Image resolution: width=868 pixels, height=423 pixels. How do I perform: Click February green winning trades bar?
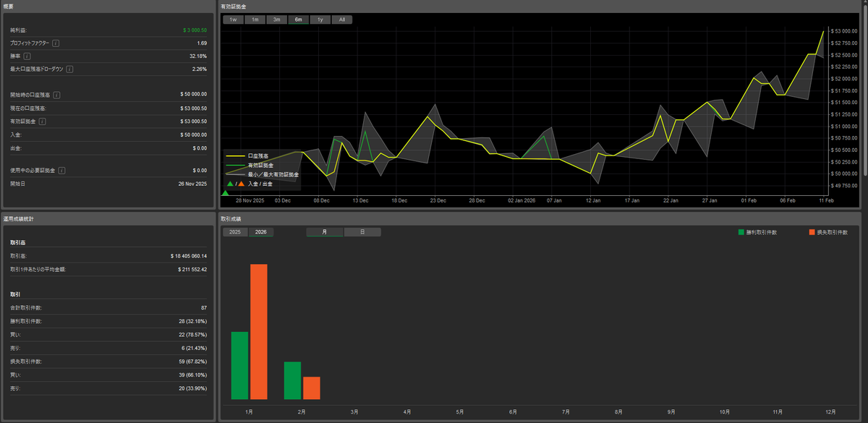(292, 380)
